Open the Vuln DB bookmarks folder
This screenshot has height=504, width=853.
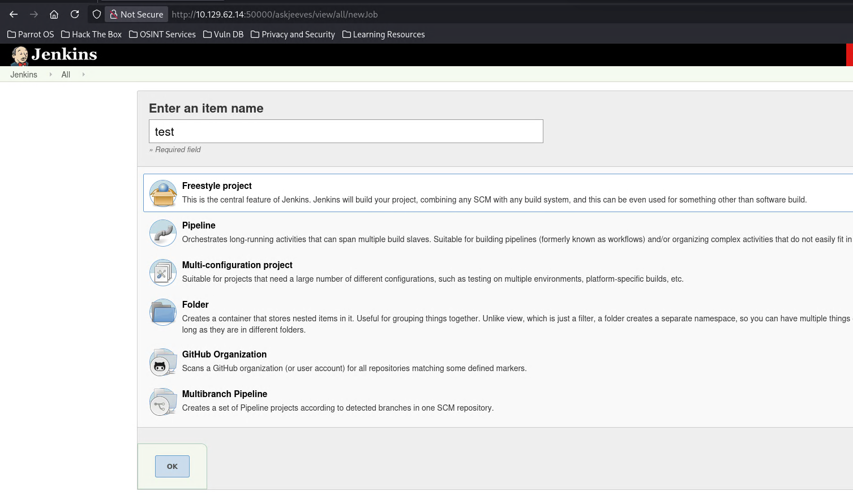point(223,35)
